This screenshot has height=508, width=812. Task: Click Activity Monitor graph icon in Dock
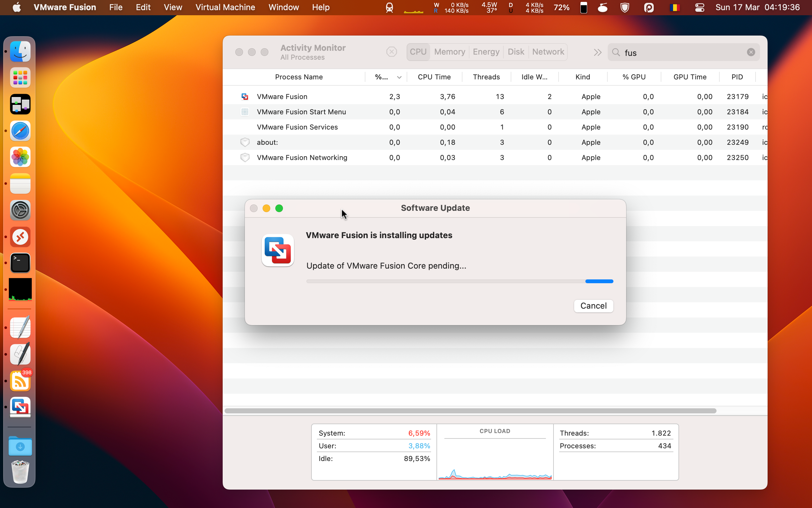[20, 289]
